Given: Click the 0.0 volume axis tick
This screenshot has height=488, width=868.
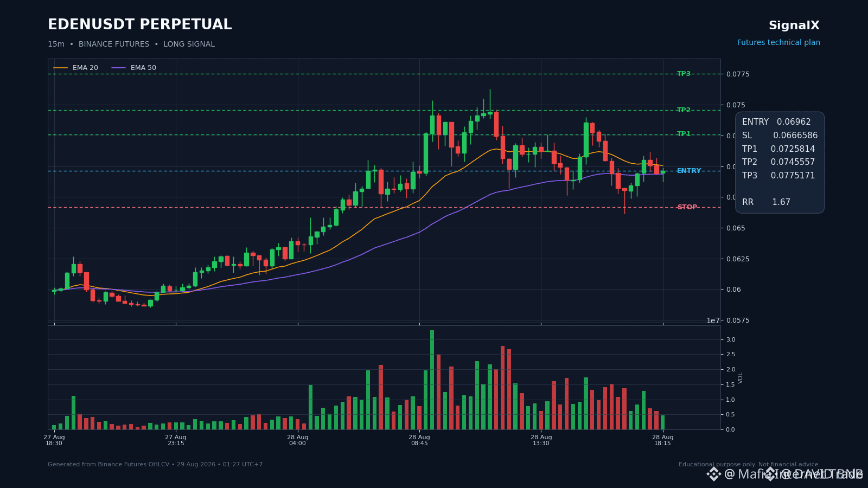Looking at the screenshot, I should 731,430.
